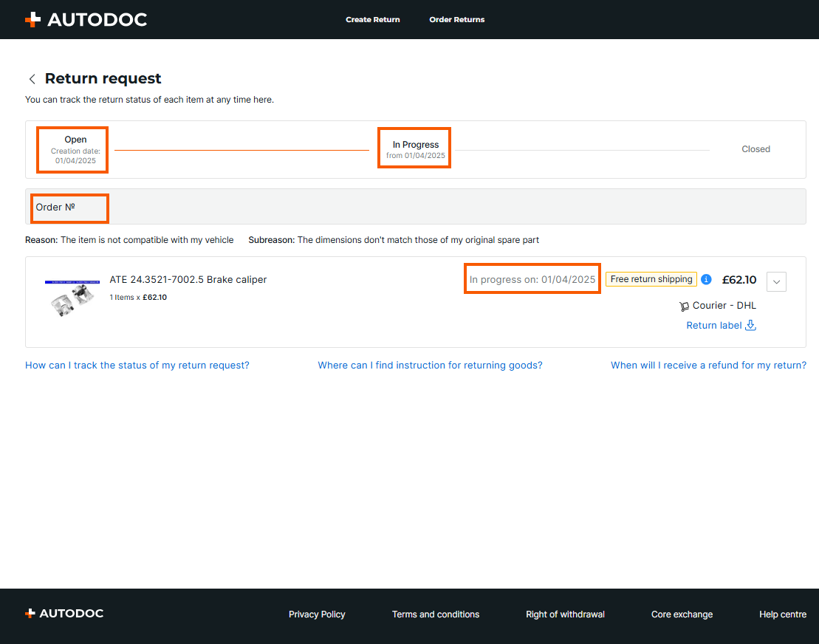The width and height of the screenshot is (819, 644).
Task: Open Terms and conditions in footer
Action: (x=435, y=614)
